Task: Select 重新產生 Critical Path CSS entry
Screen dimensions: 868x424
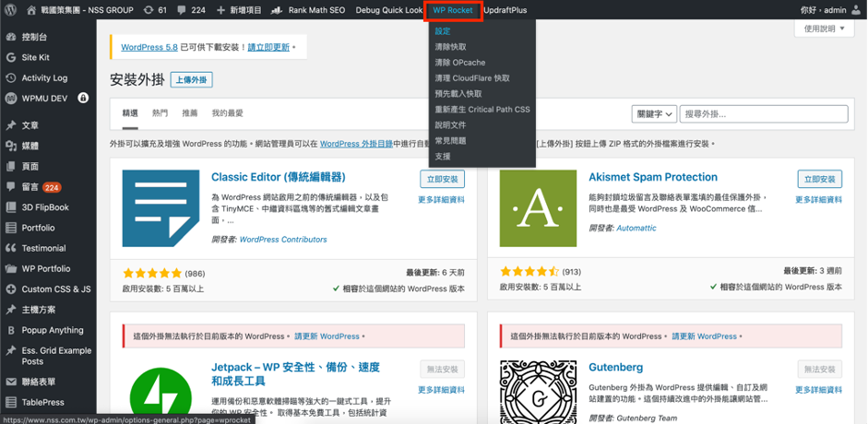Action: pyautogui.click(x=482, y=110)
